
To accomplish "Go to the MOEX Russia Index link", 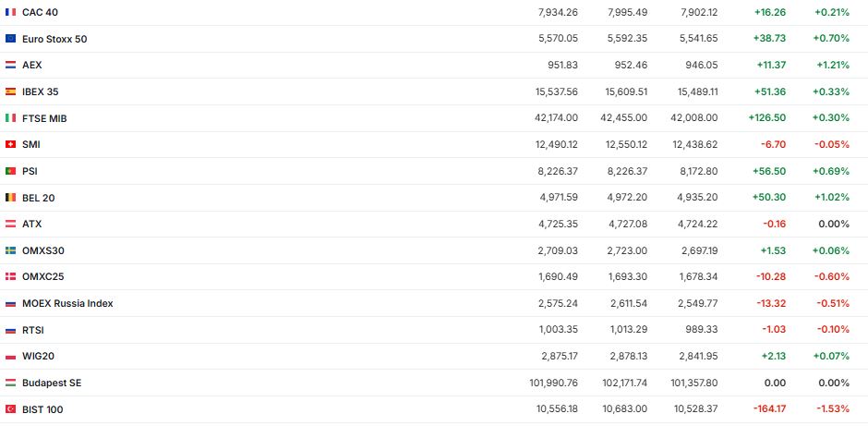I will pyautogui.click(x=67, y=303).
